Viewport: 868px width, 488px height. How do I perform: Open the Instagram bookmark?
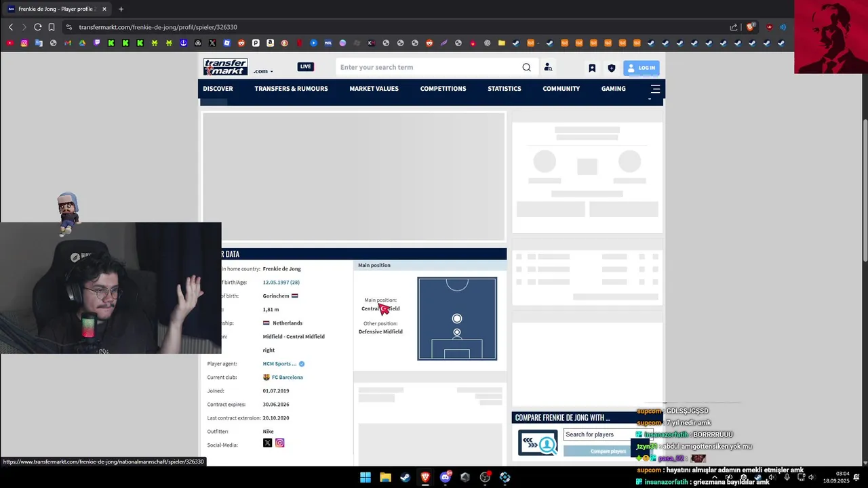[24, 43]
